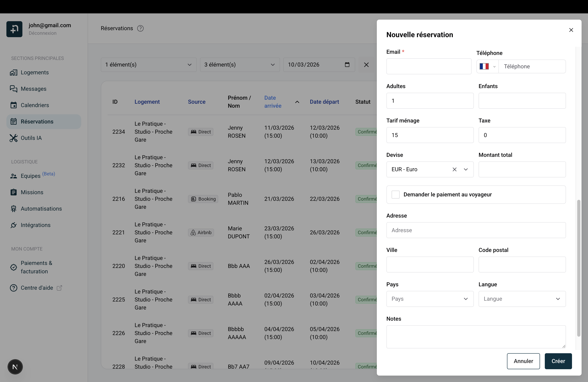Viewport: 588px width, 382px height.
Task: Check Demander le paiement au voyageur
Action: pyautogui.click(x=395, y=195)
